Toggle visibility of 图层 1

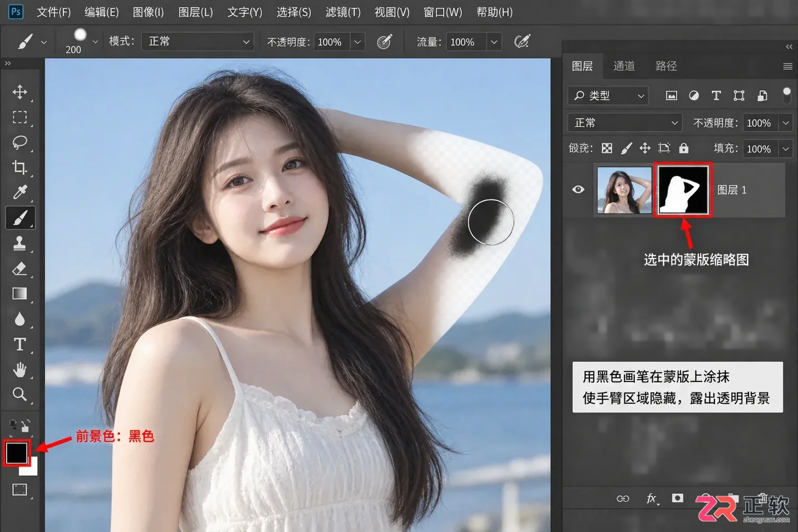(578, 190)
